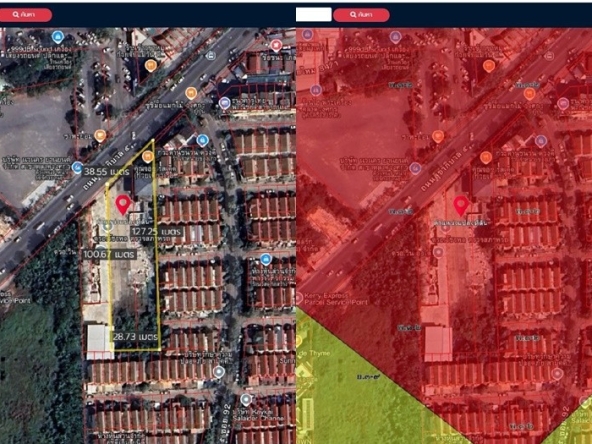Click the transit stop icon on the left map road

tap(211, 56)
